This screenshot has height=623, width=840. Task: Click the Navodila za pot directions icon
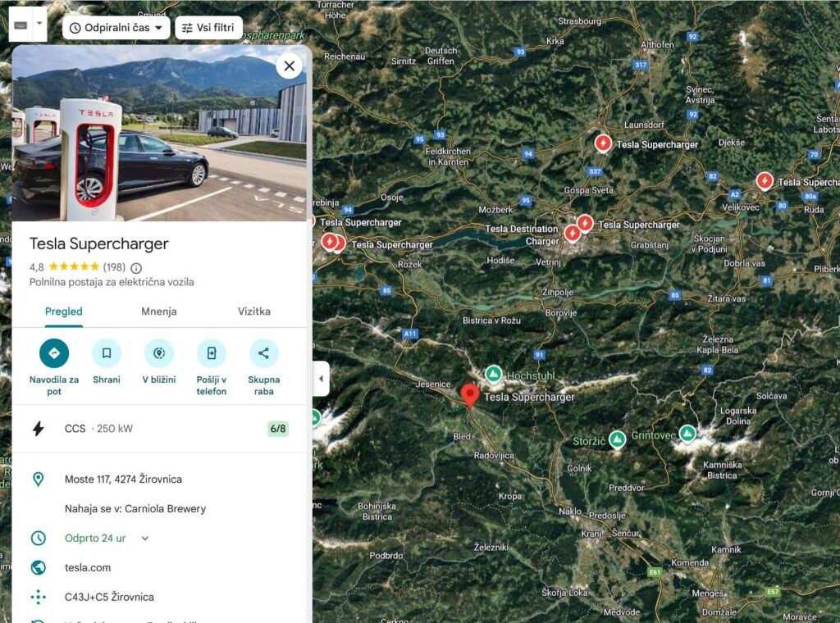54,353
